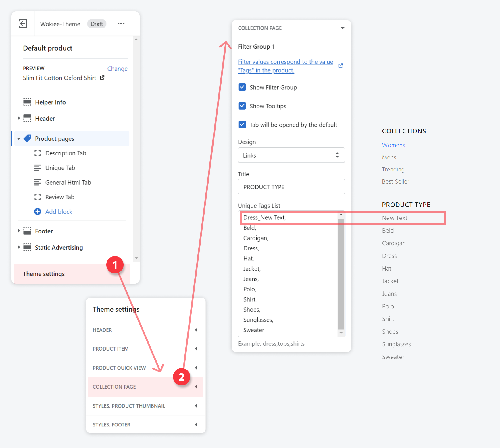
Task: Open the Design dropdown showing Links
Action: coord(291,155)
